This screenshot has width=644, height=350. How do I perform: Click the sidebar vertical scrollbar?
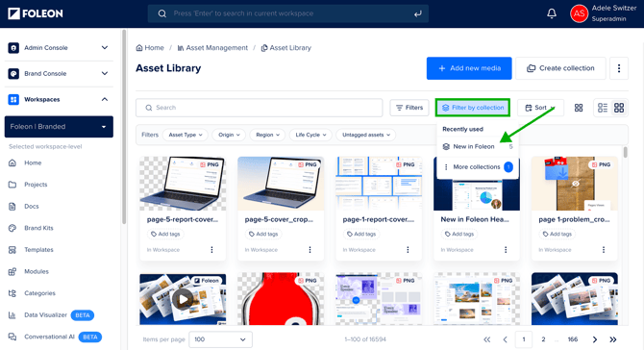pos(124,127)
